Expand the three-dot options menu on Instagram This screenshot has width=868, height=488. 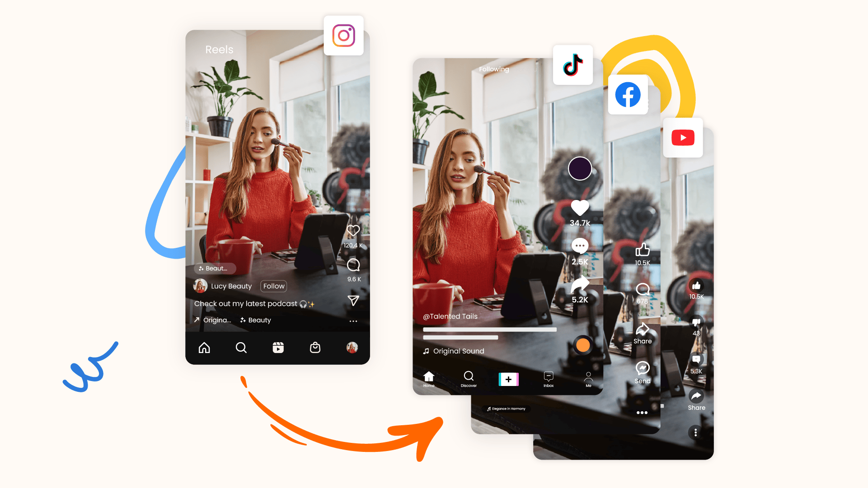coord(353,321)
